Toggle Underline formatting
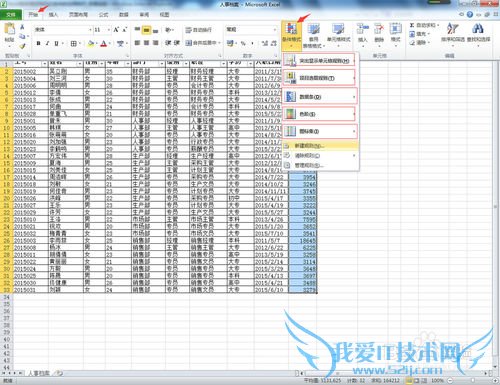Screen dimensions: 500x385 tap(56, 43)
